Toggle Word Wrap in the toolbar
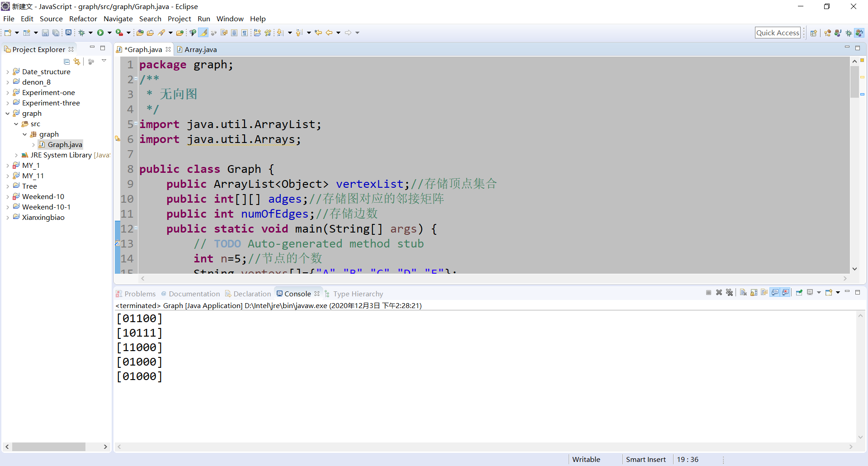868x466 pixels. [224, 33]
